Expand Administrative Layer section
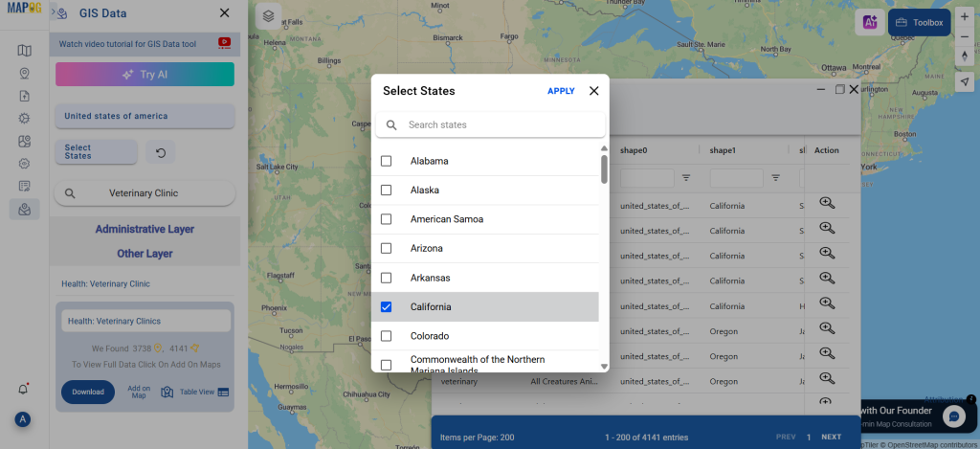 [145, 230]
